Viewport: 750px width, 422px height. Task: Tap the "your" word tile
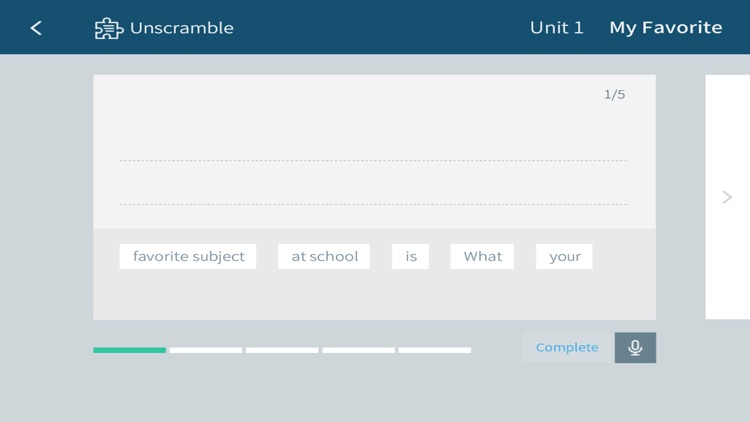coord(564,256)
